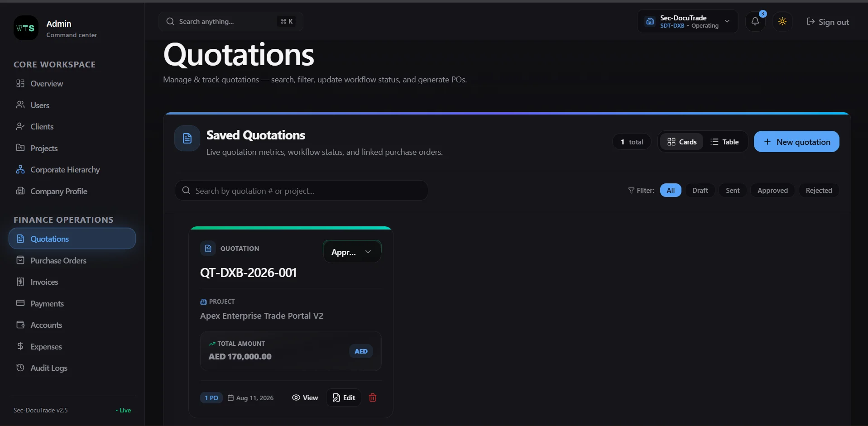The image size is (868, 426).
Task: View the quotation via eye button
Action: (305, 397)
